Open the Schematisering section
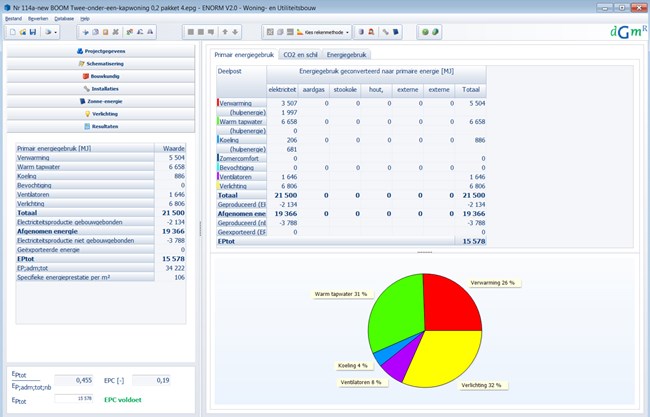The height and width of the screenshot is (417, 650). [101, 64]
